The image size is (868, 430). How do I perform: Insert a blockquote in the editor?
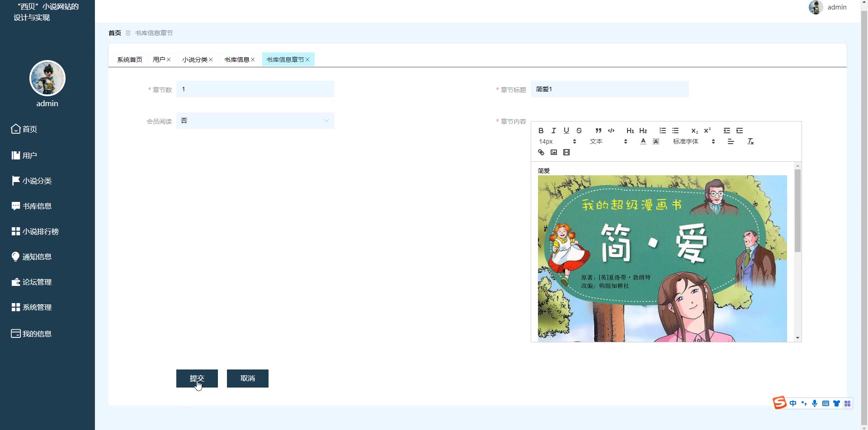tap(598, 131)
